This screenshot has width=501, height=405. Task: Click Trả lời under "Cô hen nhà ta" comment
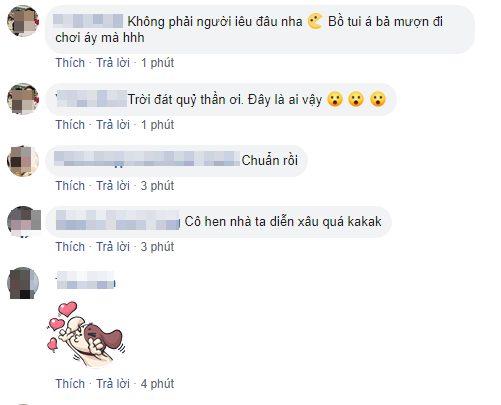113,247
